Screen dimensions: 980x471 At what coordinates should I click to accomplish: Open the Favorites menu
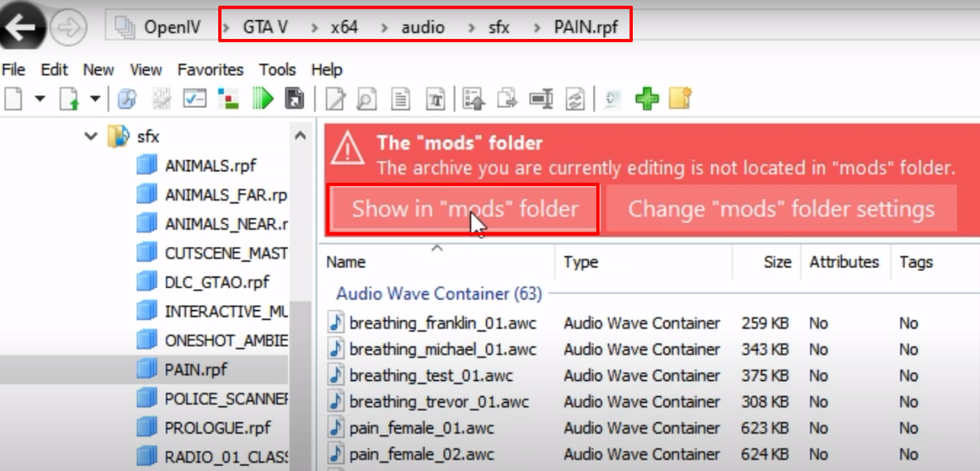[211, 70]
